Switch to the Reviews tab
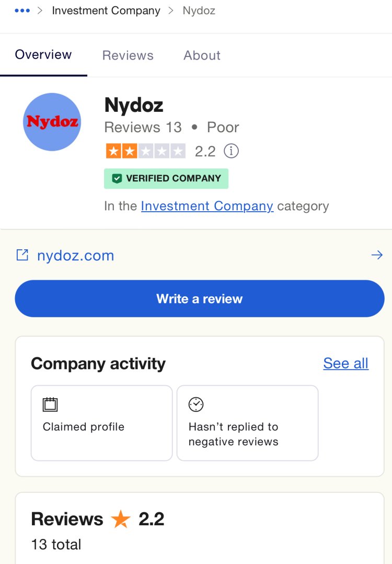The width and height of the screenshot is (392, 564). [128, 55]
